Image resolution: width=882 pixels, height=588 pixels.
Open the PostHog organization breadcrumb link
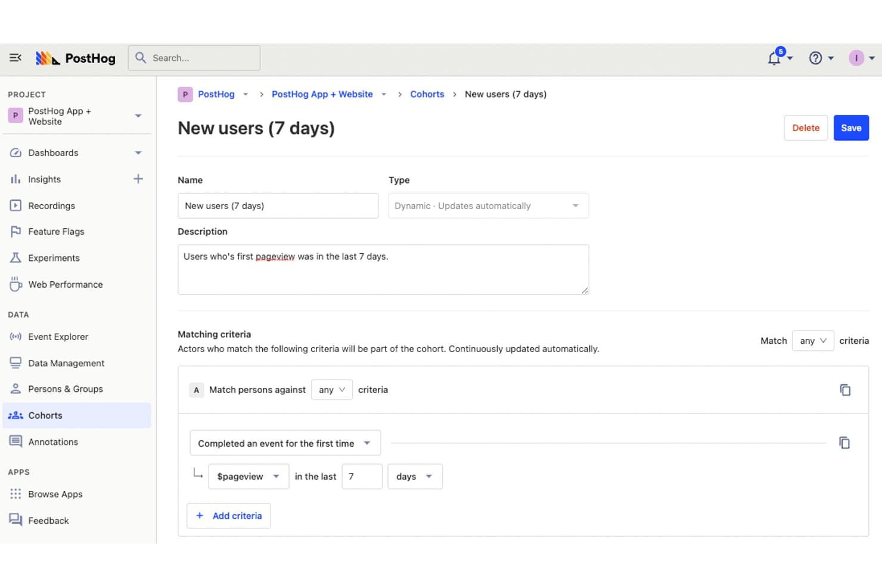tap(216, 94)
